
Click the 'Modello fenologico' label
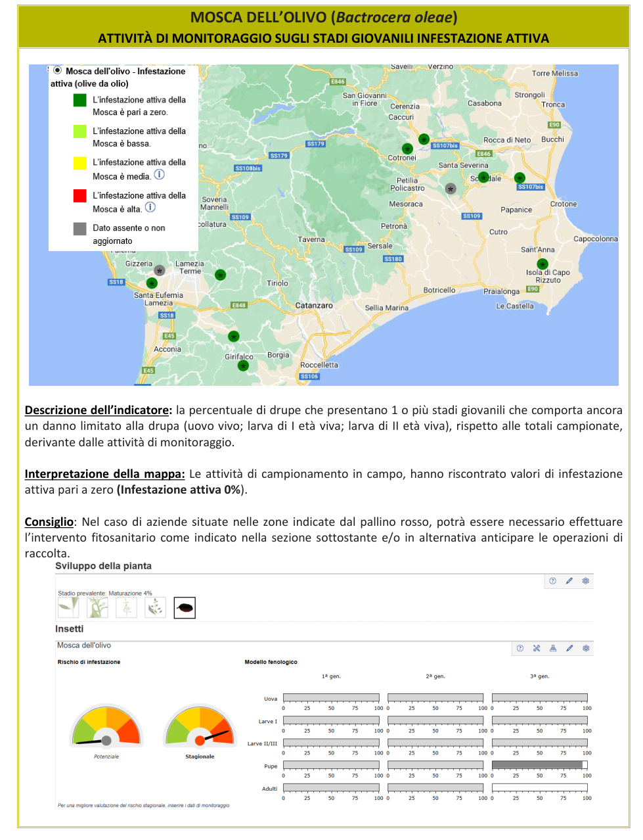(271, 662)
